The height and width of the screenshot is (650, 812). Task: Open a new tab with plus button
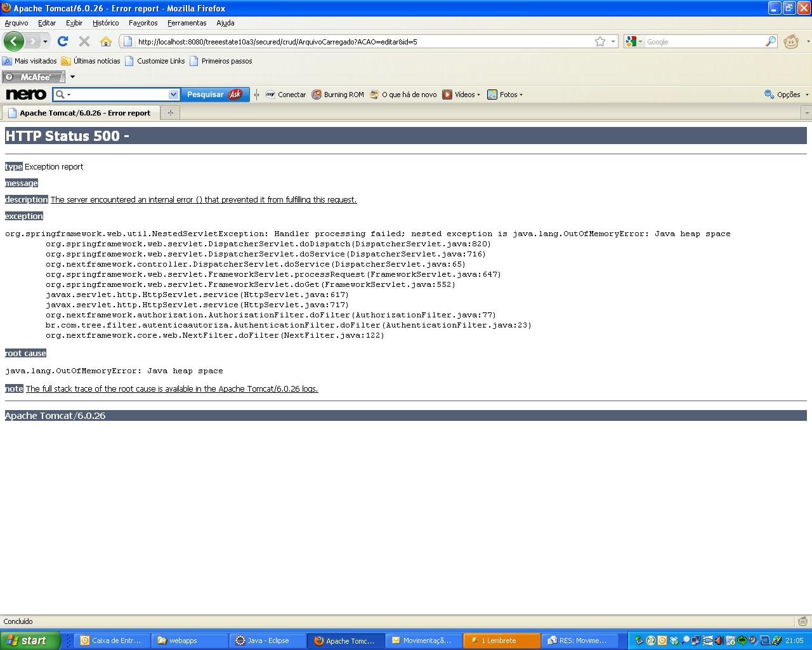tap(170, 113)
